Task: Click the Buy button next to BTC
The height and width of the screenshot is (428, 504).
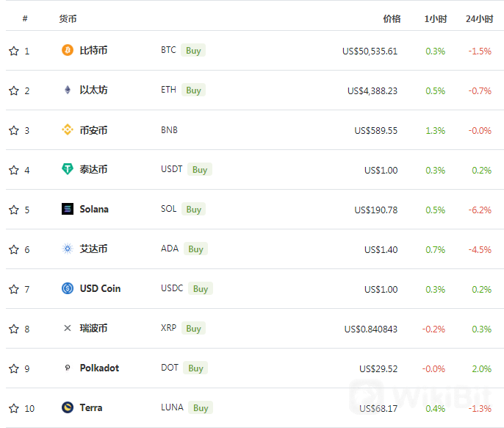Action: [193, 51]
